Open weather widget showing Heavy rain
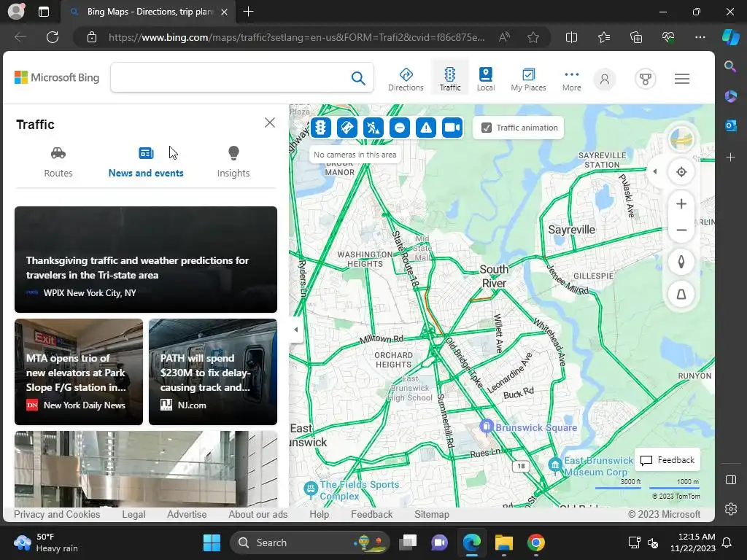Image resolution: width=747 pixels, height=560 pixels. [46, 542]
